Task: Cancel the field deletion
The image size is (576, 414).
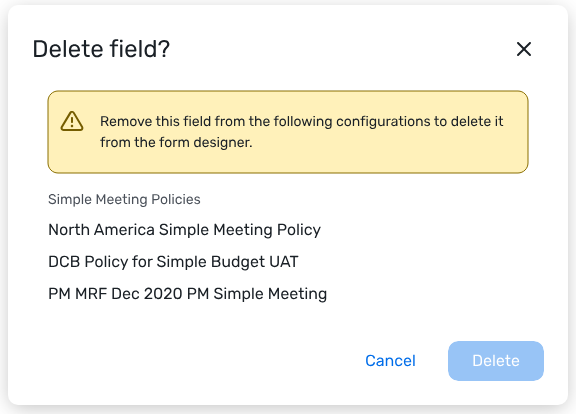Action: point(390,361)
